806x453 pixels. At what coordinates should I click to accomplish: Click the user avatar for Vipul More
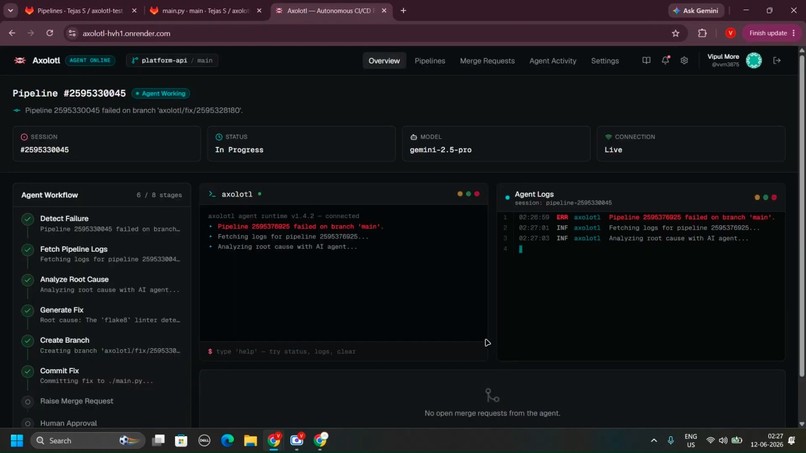tap(754, 61)
